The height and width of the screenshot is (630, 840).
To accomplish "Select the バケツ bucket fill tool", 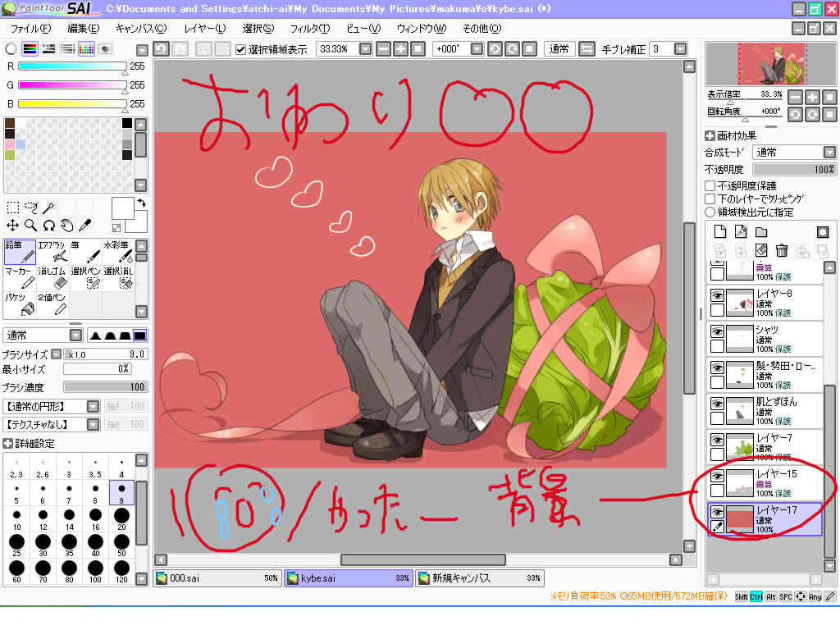I will (x=20, y=304).
